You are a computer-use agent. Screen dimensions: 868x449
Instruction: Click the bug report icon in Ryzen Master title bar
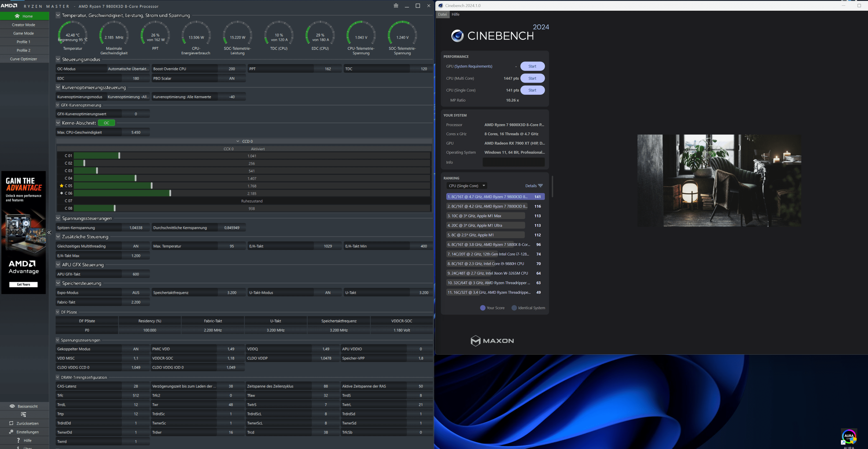pyautogui.click(x=396, y=6)
